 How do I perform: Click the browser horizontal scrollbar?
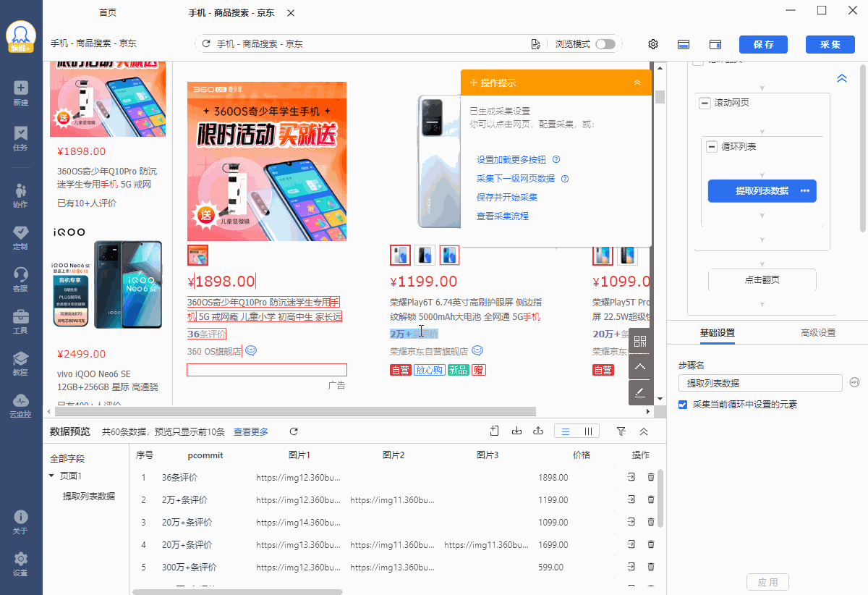tap(294, 411)
